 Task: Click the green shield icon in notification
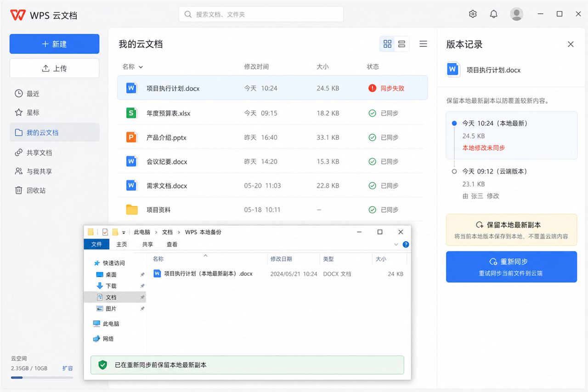[103, 365]
